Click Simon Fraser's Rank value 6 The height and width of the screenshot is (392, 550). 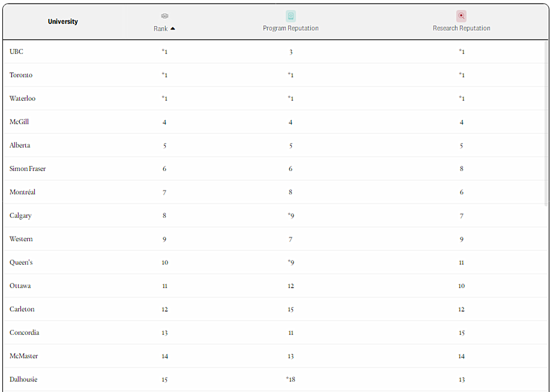165,169
